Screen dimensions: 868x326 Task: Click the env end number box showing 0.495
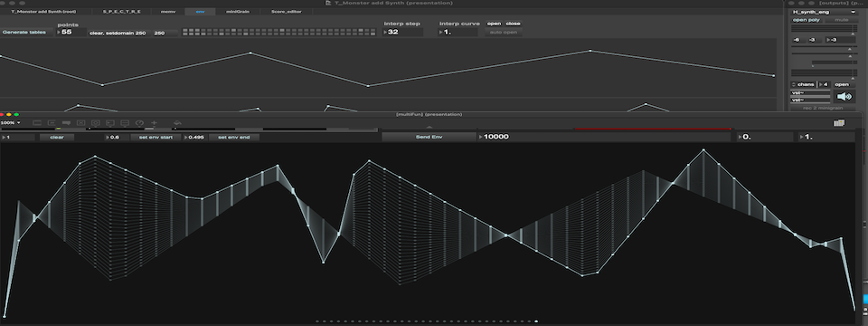coord(195,137)
